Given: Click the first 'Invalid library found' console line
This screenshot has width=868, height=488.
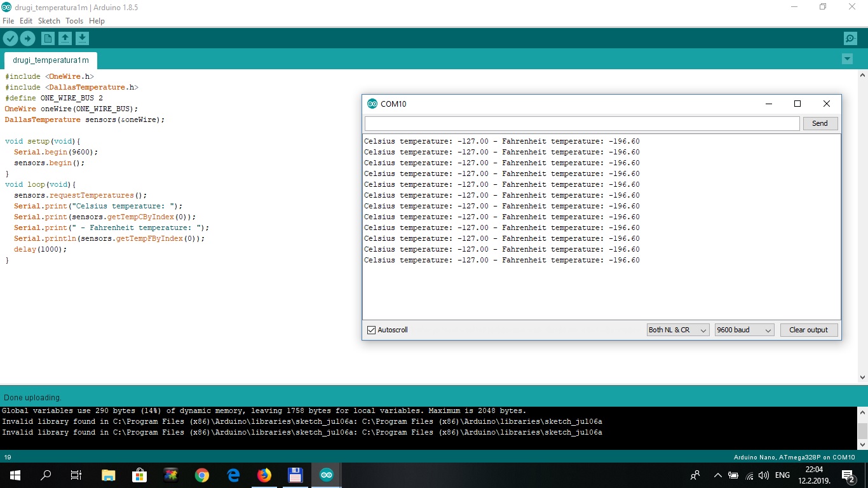Looking at the screenshot, I should tap(302, 421).
